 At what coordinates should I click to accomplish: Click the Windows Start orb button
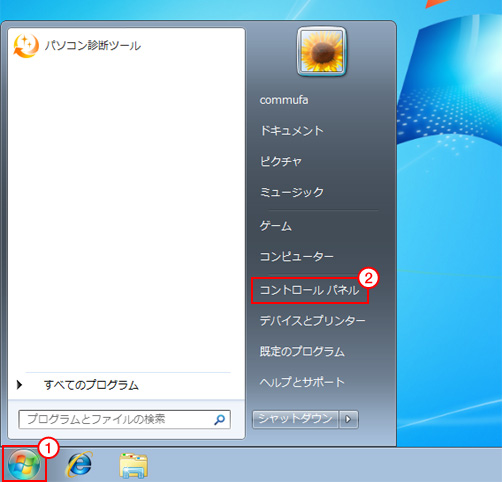click(24, 465)
